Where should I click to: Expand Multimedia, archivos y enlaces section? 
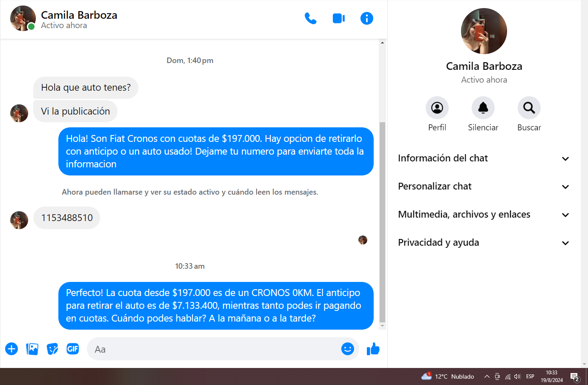click(484, 215)
